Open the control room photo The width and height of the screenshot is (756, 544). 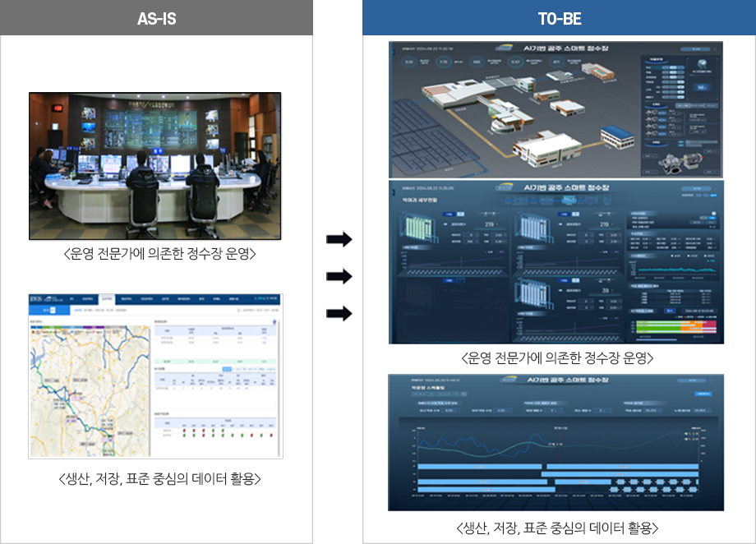pos(155,165)
